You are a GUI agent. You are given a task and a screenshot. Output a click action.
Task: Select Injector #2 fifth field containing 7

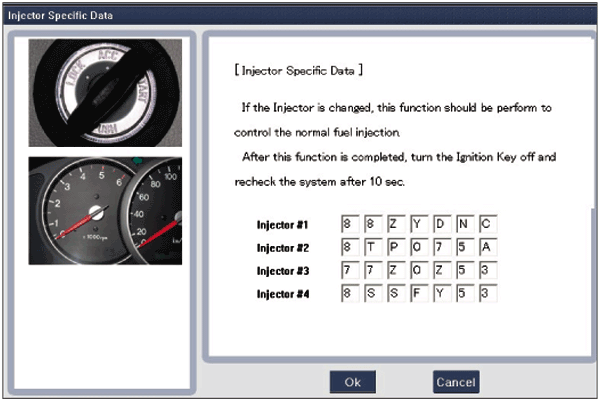[x=442, y=247]
